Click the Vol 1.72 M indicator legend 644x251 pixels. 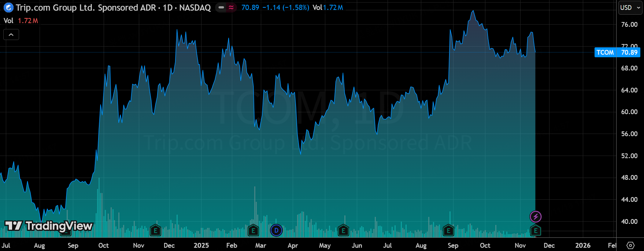(21, 21)
